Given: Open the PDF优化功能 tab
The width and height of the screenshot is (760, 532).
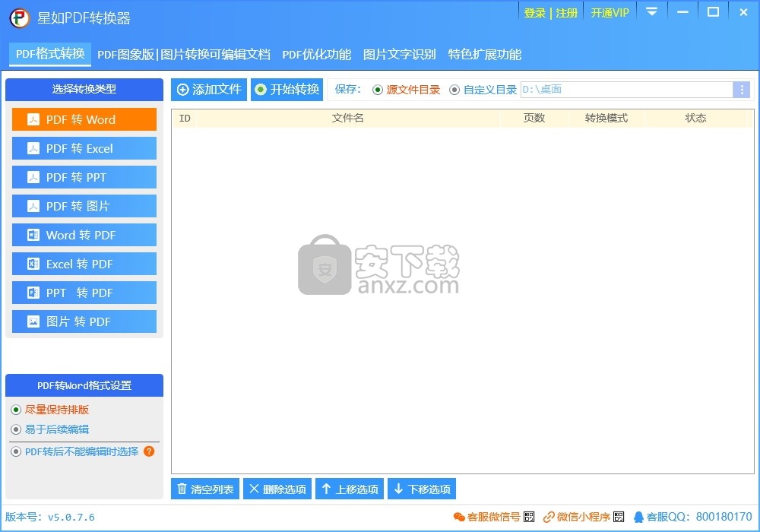Looking at the screenshot, I should pyautogui.click(x=316, y=54).
